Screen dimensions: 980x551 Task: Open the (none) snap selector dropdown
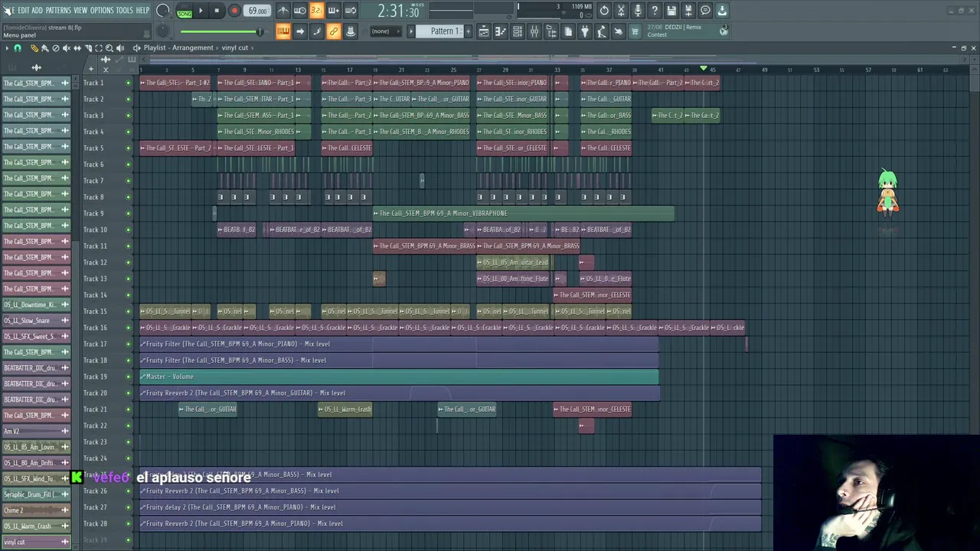[385, 31]
